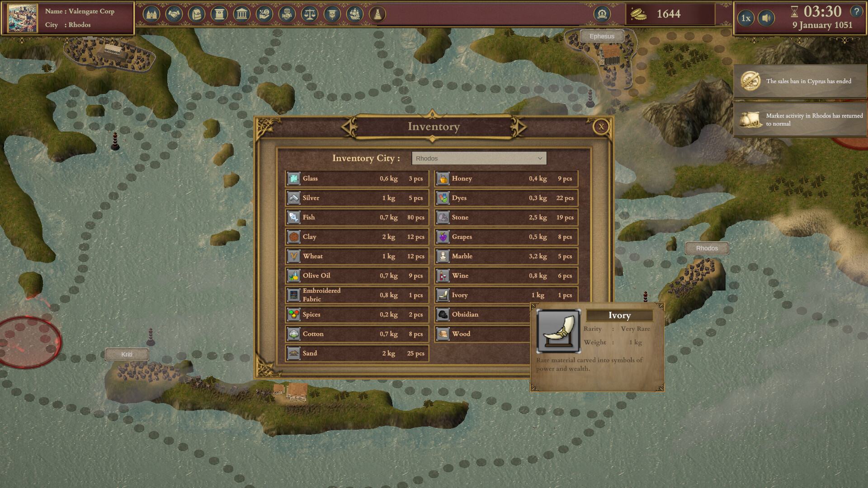Click the Rhodos city label on map

click(707, 248)
